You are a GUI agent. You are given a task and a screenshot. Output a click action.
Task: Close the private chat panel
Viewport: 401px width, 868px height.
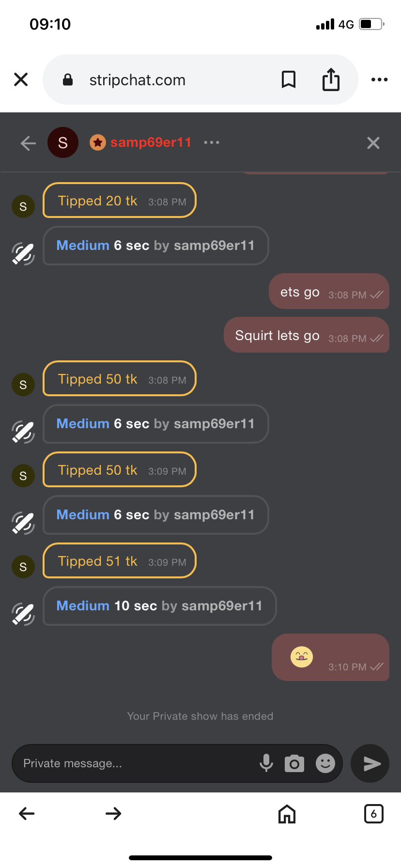click(x=373, y=143)
